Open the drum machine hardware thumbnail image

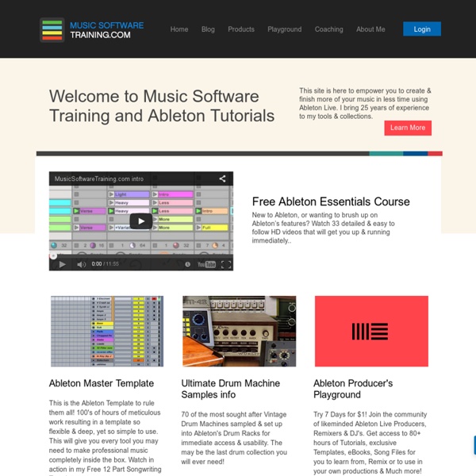(240, 331)
